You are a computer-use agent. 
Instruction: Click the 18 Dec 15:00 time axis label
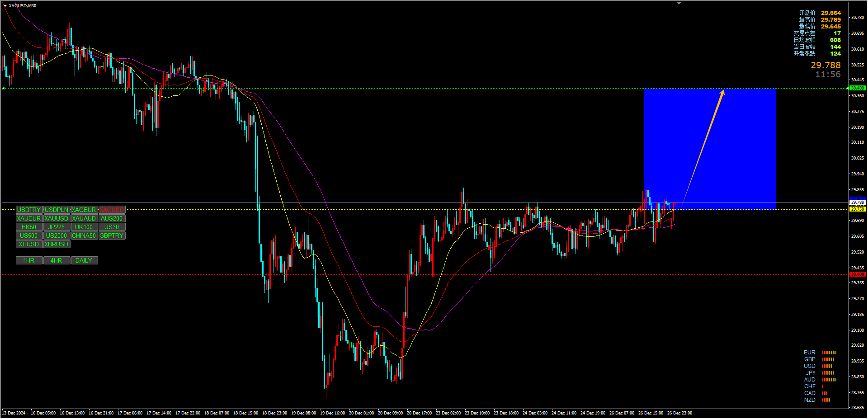(x=245, y=413)
